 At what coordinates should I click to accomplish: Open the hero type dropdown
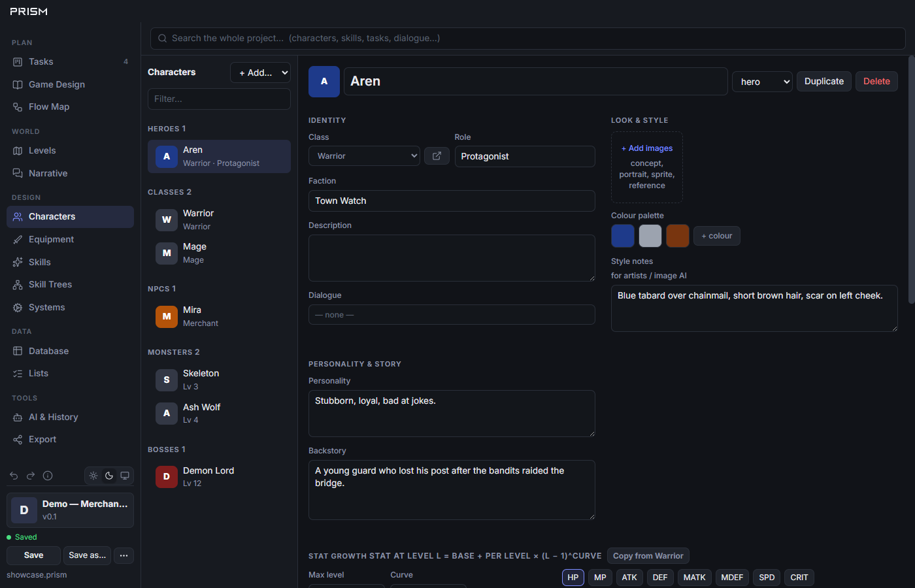pos(762,82)
